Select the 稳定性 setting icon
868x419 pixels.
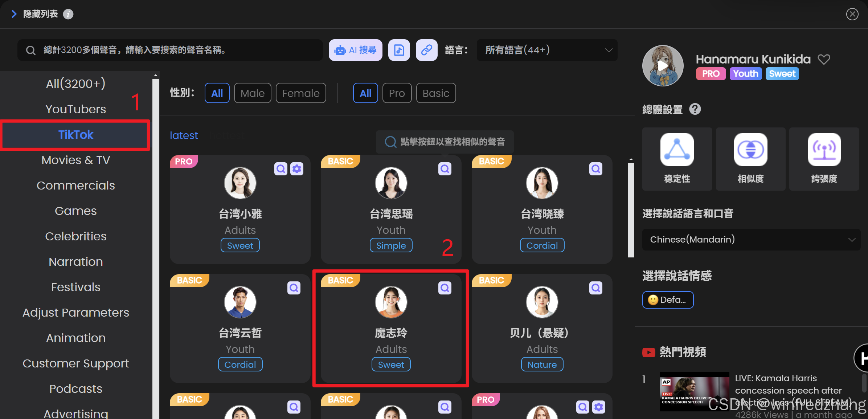(x=677, y=150)
